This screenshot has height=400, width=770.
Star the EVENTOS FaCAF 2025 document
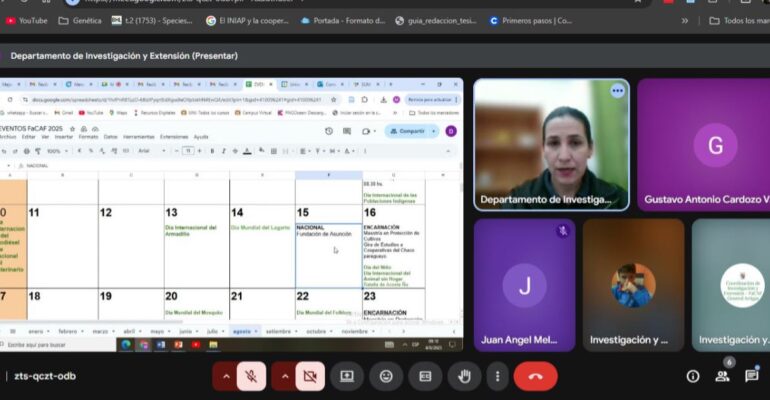coord(72,129)
